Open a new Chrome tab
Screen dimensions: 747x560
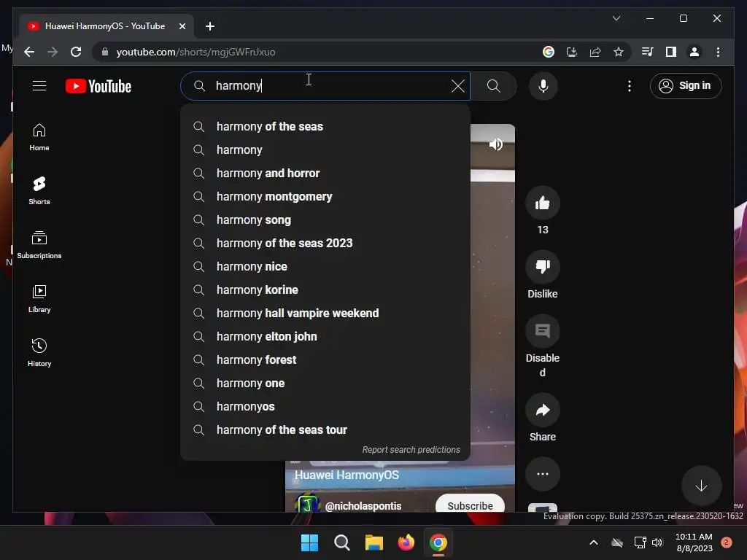(x=209, y=26)
